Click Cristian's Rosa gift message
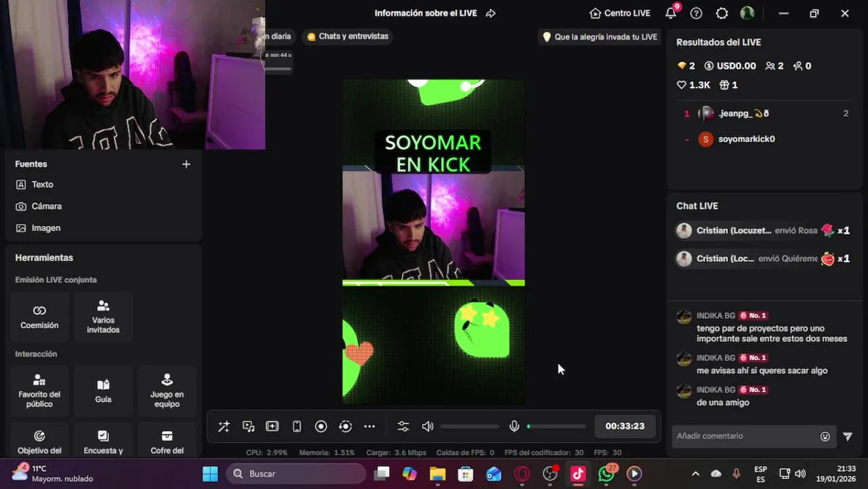Image resolution: width=868 pixels, height=489 pixels. pyautogui.click(x=763, y=231)
